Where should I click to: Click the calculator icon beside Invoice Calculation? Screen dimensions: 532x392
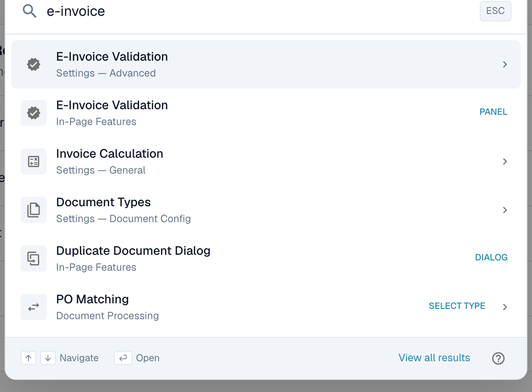coord(34,161)
